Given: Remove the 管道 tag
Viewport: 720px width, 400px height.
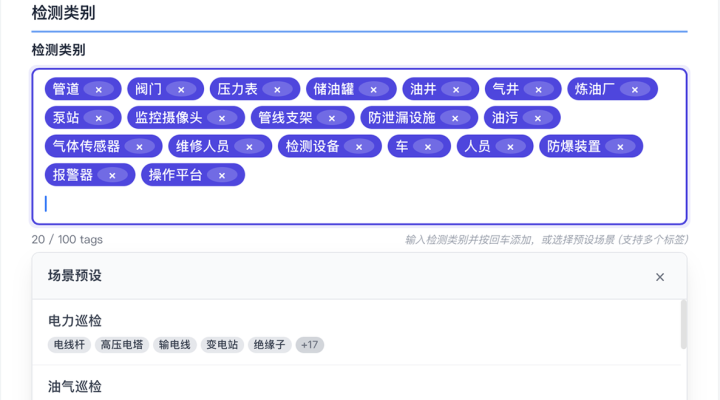Looking at the screenshot, I should [x=99, y=90].
